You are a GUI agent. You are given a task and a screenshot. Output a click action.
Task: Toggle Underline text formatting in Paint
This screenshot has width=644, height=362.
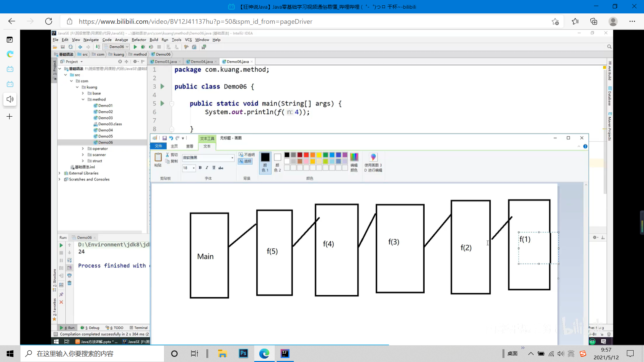click(x=214, y=168)
